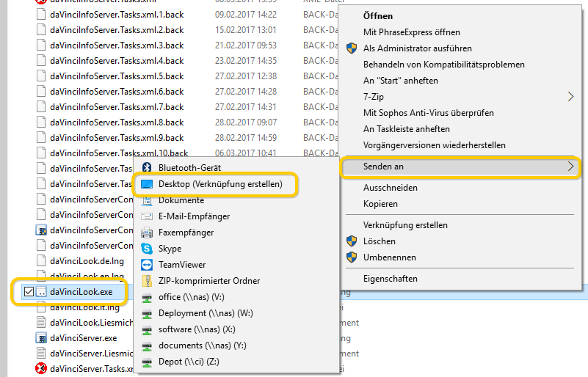Select file daVinciInfoServer.Tasks.xml.8.back
The image size is (588, 377).
point(117,122)
